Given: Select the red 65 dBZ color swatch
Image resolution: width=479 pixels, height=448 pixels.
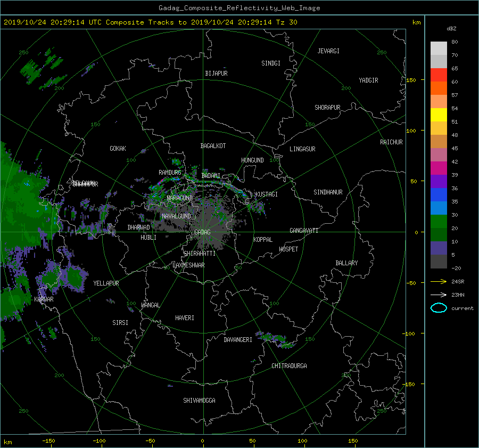Looking at the screenshot, I should [439, 75].
